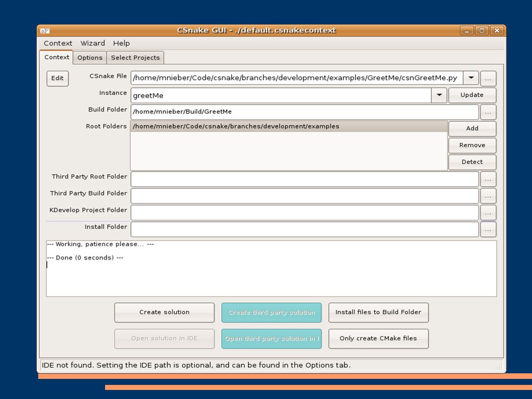Image resolution: width=532 pixels, height=399 pixels.
Task: Browse for Third Party Root Folder
Action: click(x=488, y=179)
